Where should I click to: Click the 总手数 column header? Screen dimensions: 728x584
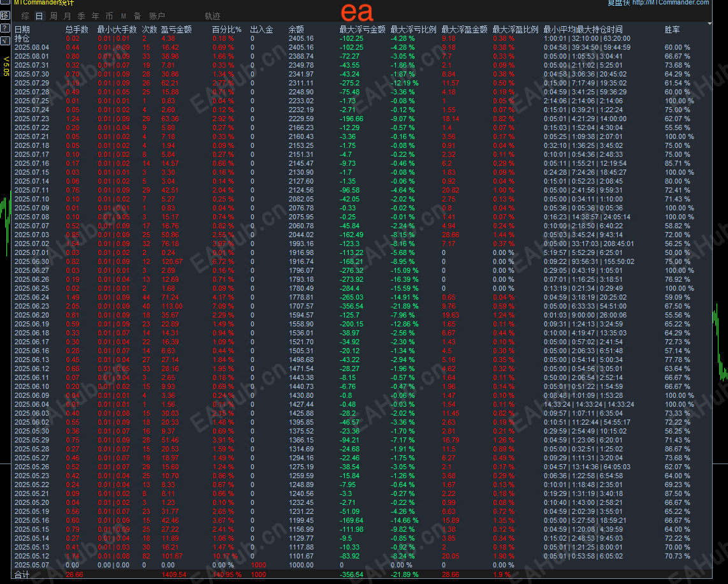pyautogui.click(x=77, y=29)
